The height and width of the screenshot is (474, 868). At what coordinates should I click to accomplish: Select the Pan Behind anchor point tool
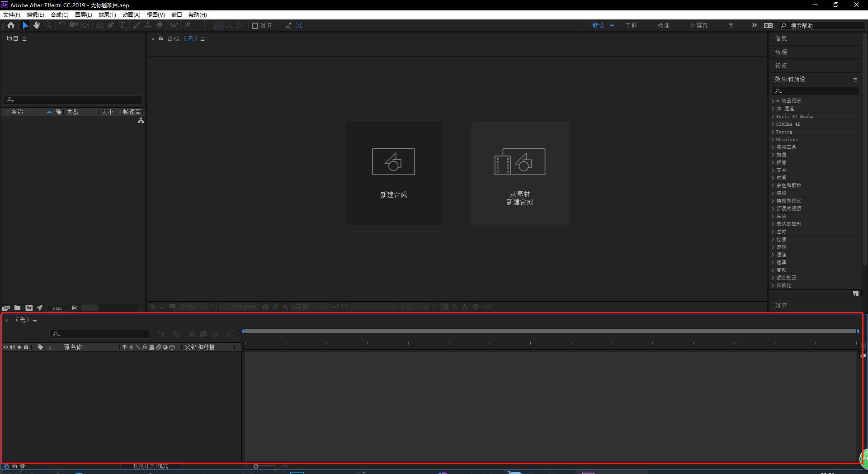[x=85, y=25]
